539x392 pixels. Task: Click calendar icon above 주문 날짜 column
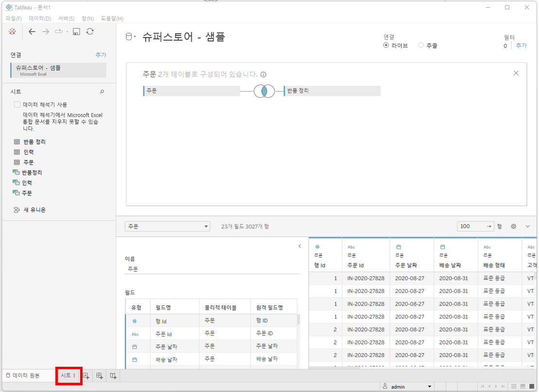click(x=398, y=247)
